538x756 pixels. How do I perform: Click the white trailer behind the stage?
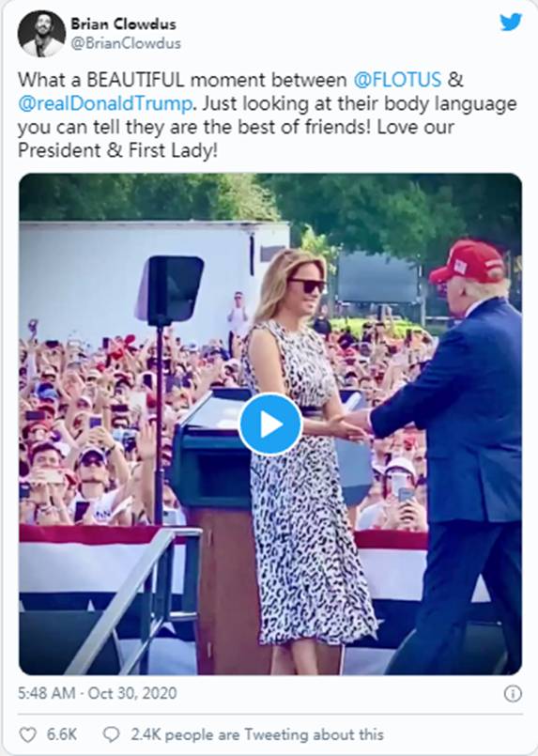tap(154, 275)
